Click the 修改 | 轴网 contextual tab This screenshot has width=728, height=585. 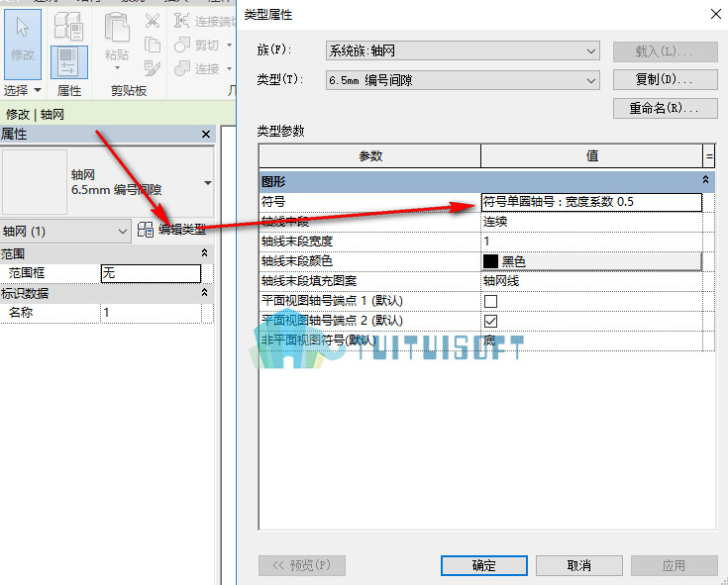point(35,114)
